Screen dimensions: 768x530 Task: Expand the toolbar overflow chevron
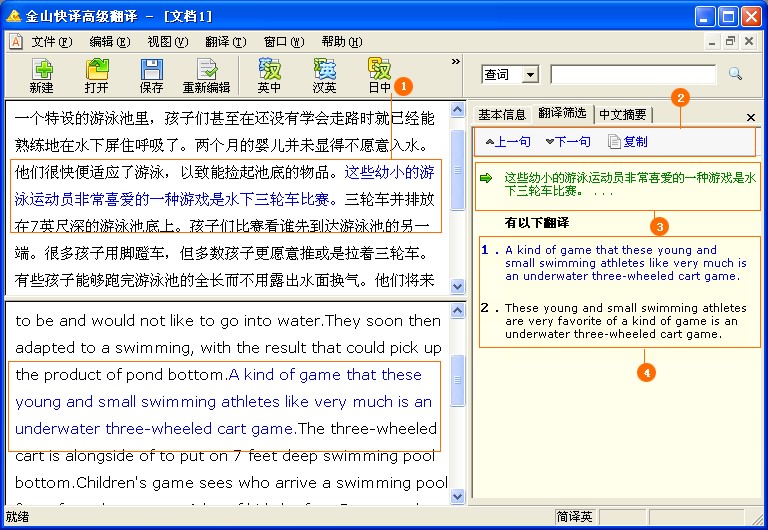[456, 62]
